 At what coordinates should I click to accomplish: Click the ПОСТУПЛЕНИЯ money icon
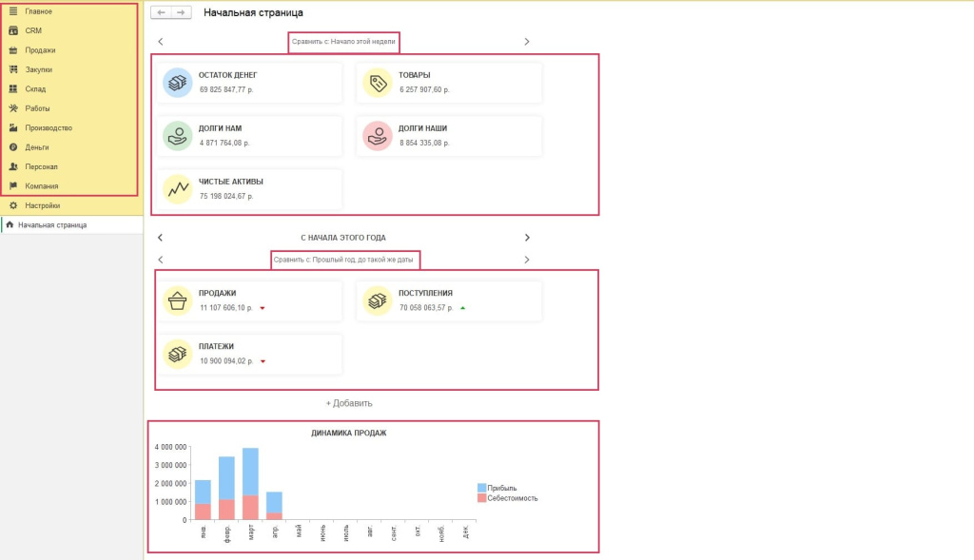(x=377, y=300)
